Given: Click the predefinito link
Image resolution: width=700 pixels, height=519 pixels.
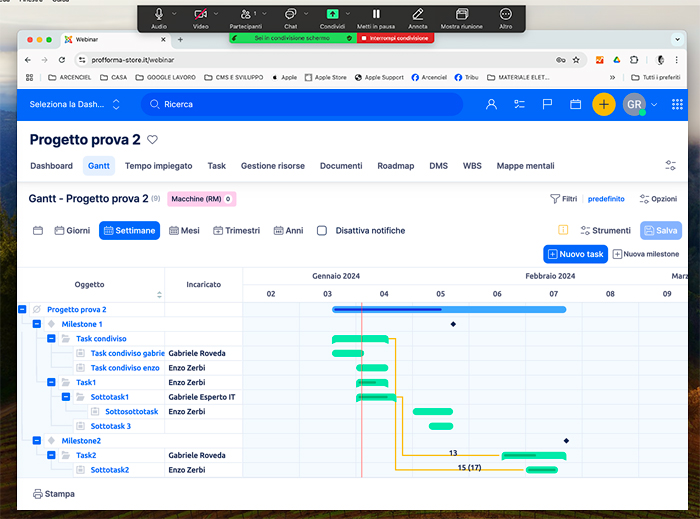Looking at the screenshot, I should click(x=606, y=199).
